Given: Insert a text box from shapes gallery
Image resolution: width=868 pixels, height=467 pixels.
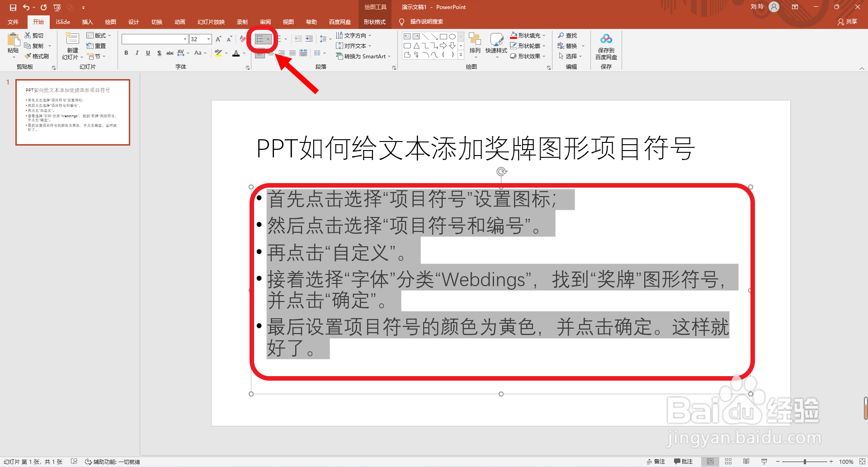Looking at the screenshot, I should point(407,37).
